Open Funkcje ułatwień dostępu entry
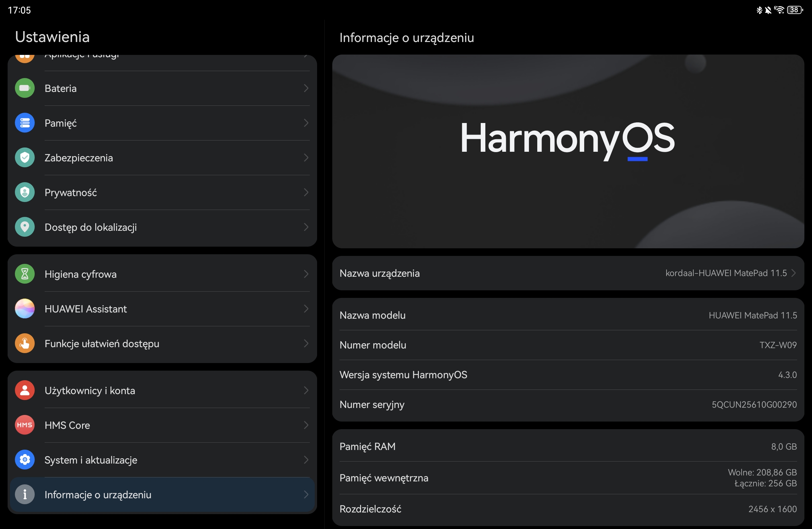812x529 pixels. click(x=162, y=344)
